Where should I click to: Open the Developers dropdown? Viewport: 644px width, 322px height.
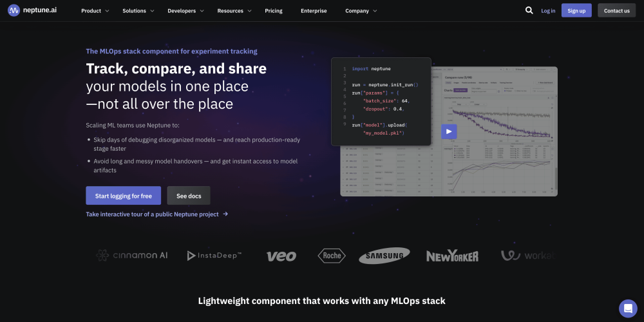click(x=185, y=11)
